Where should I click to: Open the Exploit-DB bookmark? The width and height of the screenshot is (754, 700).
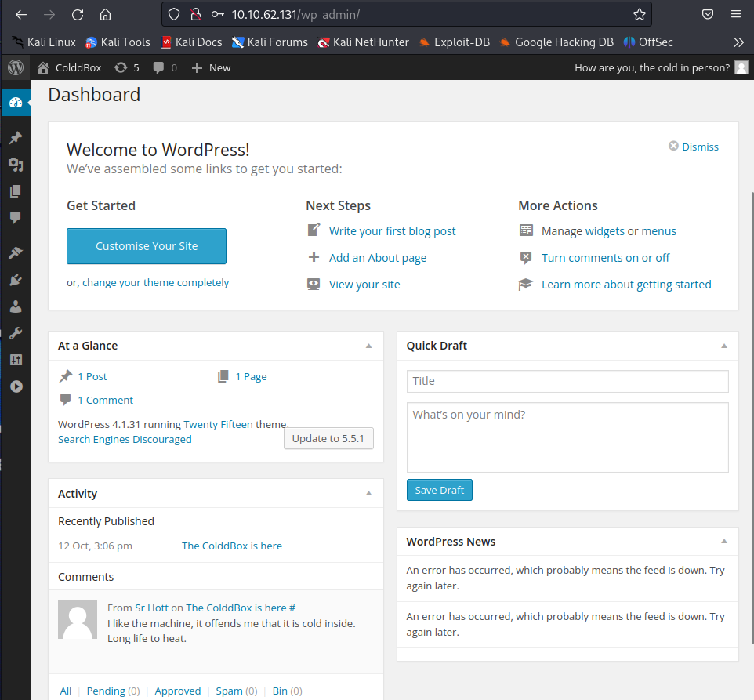(x=455, y=42)
